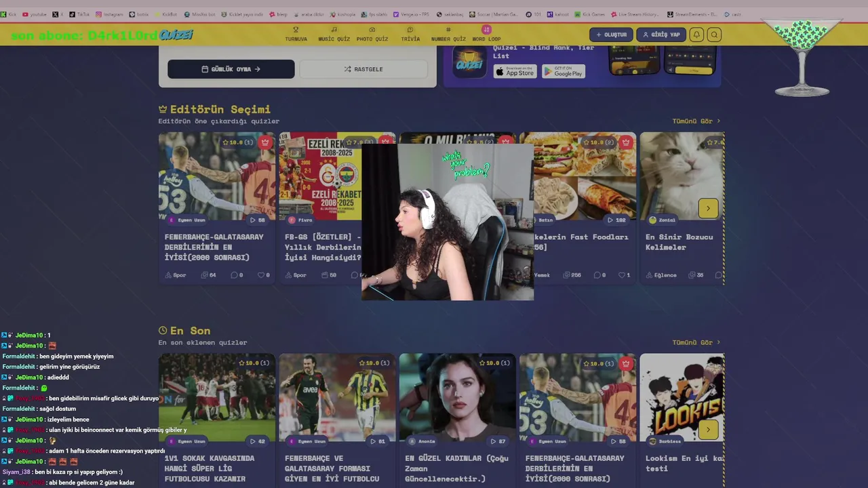This screenshot has height=488, width=868.
Task: Slide En Son carousel to next
Action: point(708,429)
